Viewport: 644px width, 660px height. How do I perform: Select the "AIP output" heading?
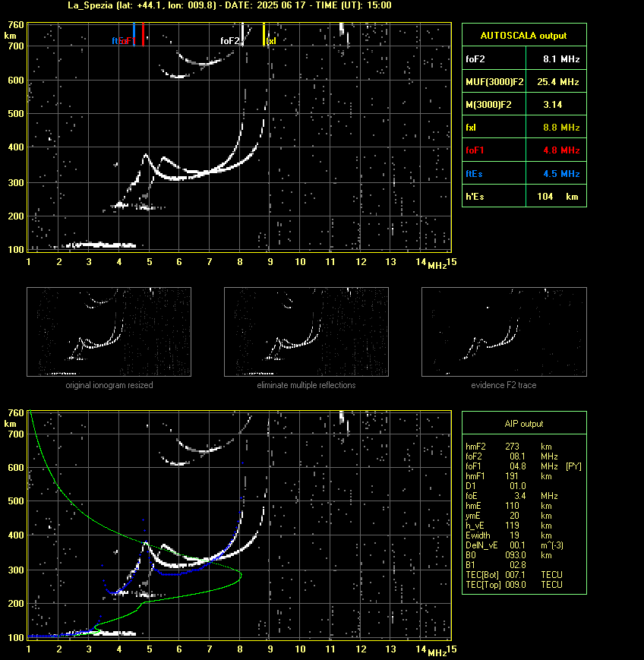point(523,424)
